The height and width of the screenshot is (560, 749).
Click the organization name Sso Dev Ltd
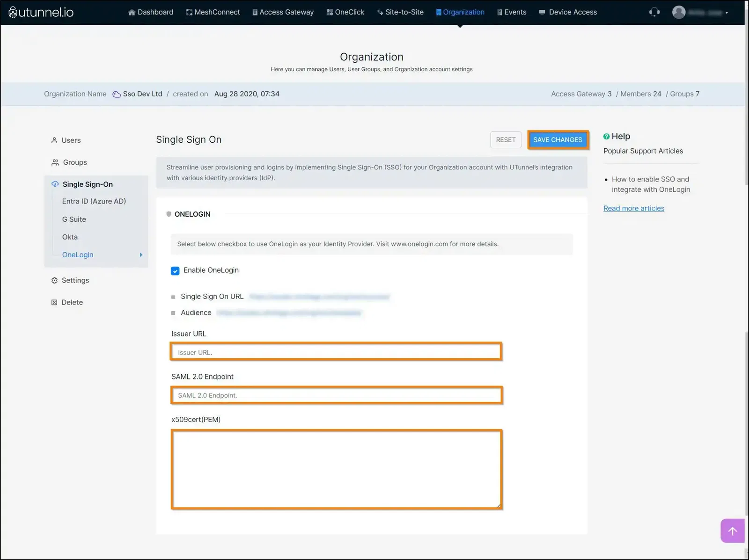pos(142,94)
